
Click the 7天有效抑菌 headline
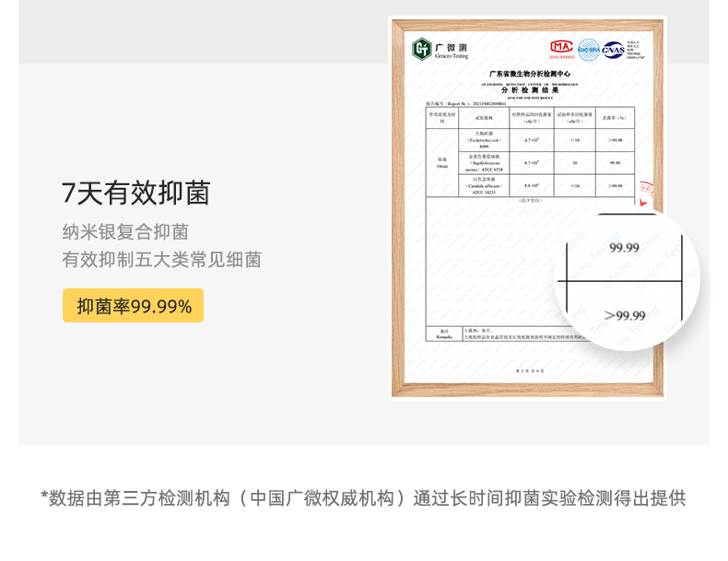click(x=135, y=193)
